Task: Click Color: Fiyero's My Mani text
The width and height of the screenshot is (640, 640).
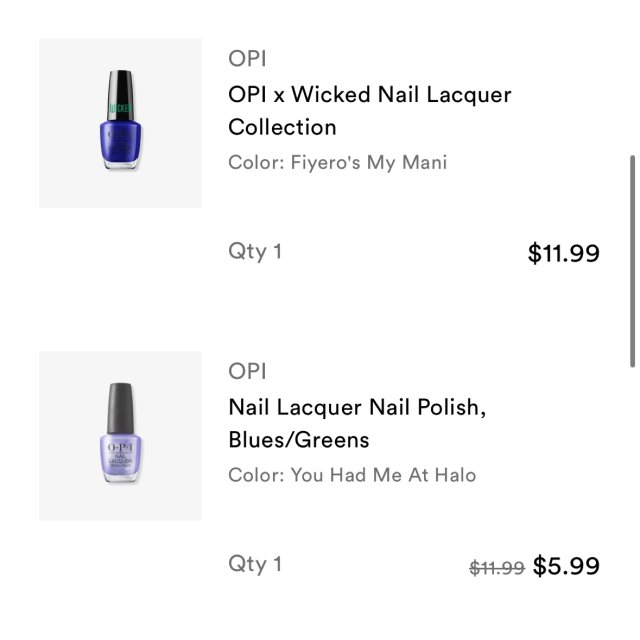Action: tap(337, 162)
